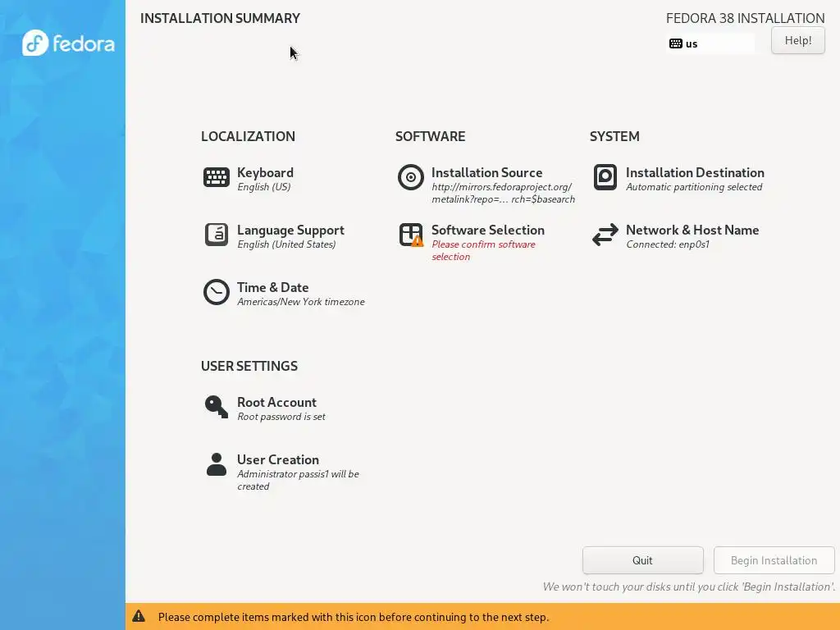This screenshot has width=840, height=630.
Task: Click the Network & Host Name arrows icon
Action: coord(605,235)
